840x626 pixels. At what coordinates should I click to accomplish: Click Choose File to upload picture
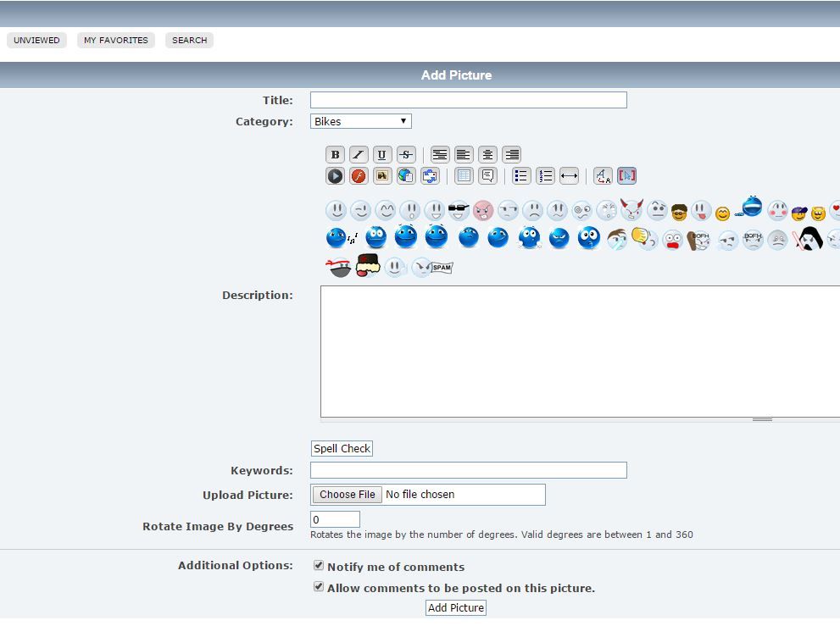tap(348, 494)
